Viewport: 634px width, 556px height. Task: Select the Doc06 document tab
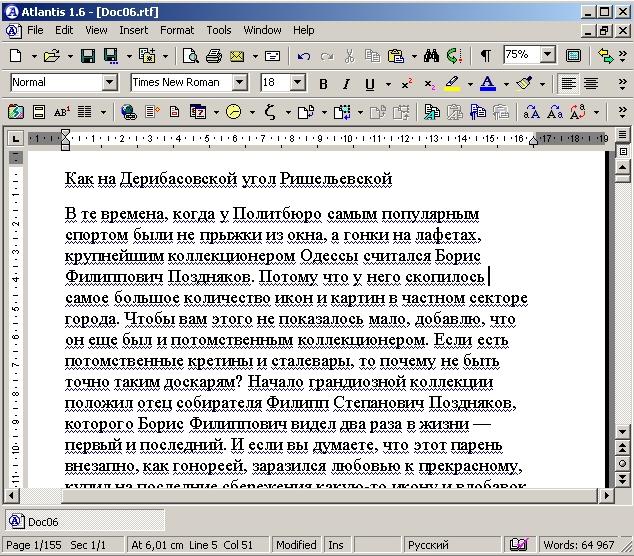click(85, 521)
